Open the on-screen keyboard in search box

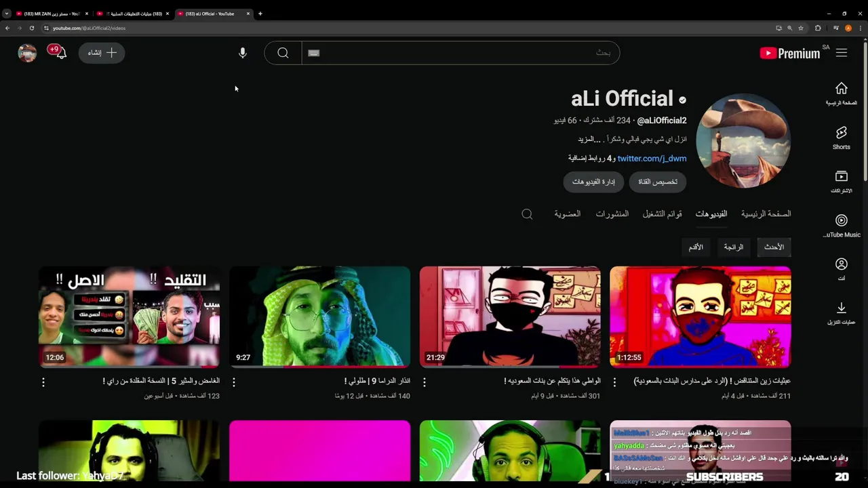313,53
